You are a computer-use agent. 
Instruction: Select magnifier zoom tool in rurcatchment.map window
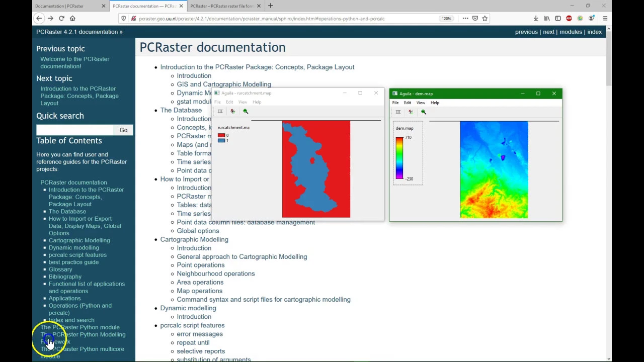click(246, 111)
